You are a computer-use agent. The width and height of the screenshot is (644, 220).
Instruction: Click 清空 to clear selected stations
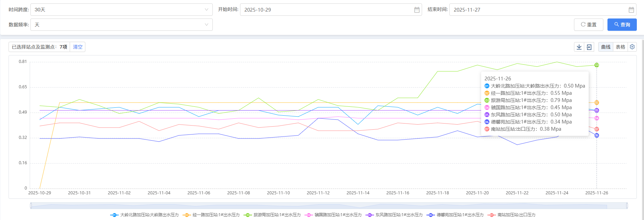tap(78, 47)
